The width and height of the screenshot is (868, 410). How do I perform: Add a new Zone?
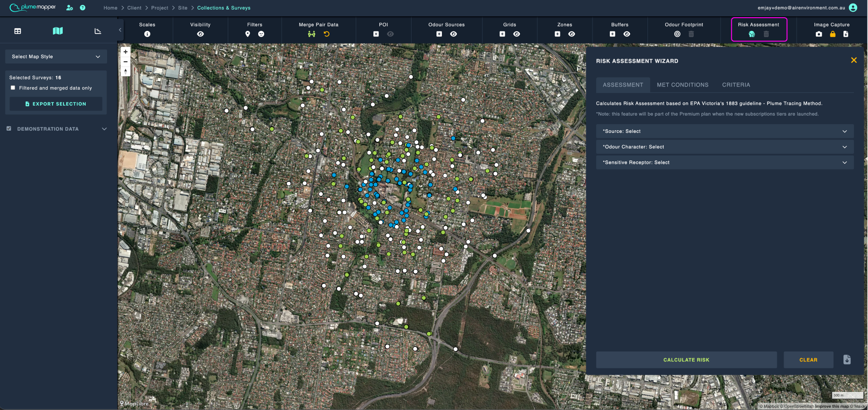(x=558, y=34)
